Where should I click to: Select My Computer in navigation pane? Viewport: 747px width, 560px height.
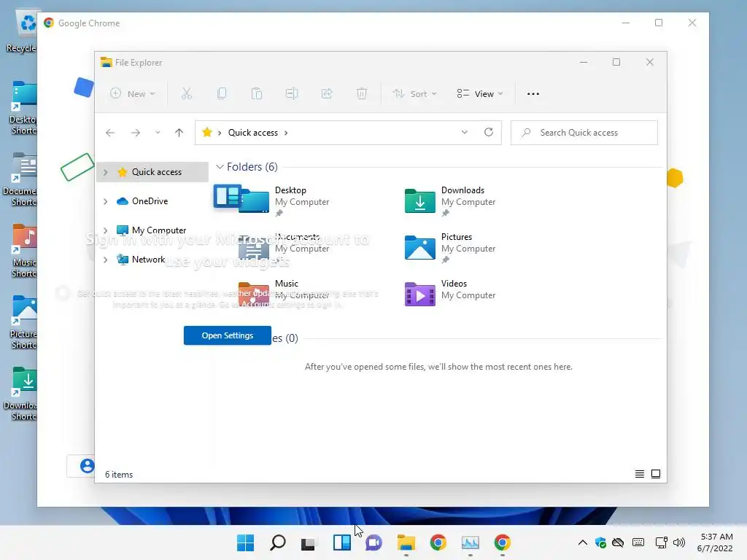pyautogui.click(x=152, y=230)
